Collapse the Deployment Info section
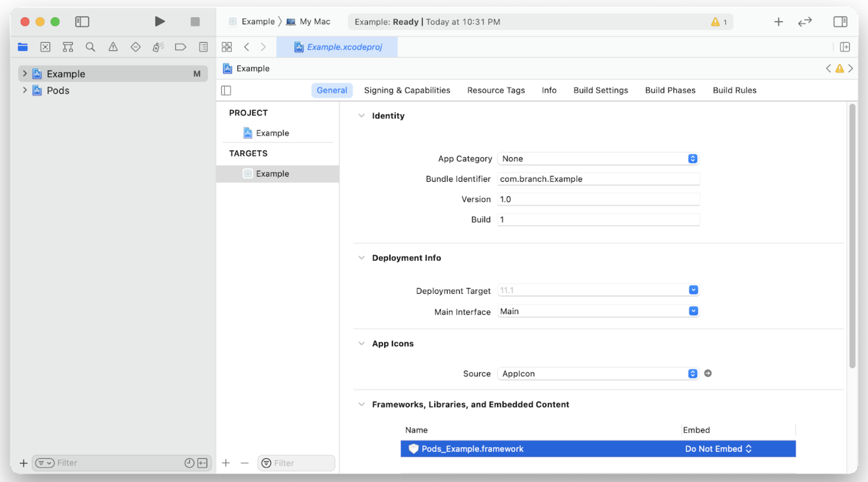 [361, 258]
